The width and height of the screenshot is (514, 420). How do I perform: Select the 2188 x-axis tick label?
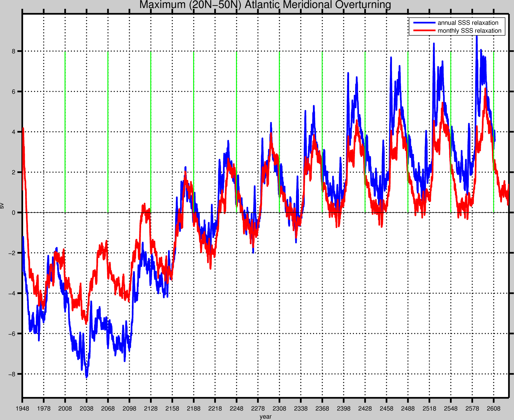point(194,409)
